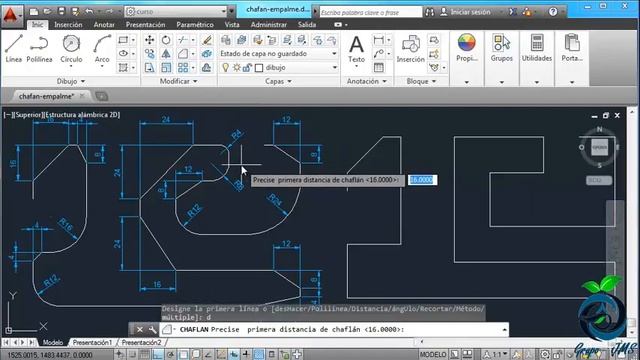Open the annotation scale 1:1 dropdown
Screen dimensions: 640x360
click(496, 354)
